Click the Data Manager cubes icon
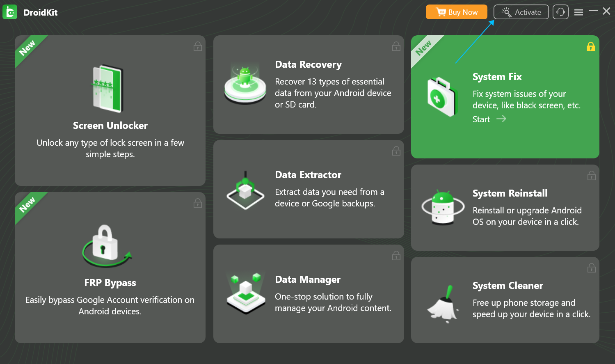 pyautogui.click(x=245, y=293)
